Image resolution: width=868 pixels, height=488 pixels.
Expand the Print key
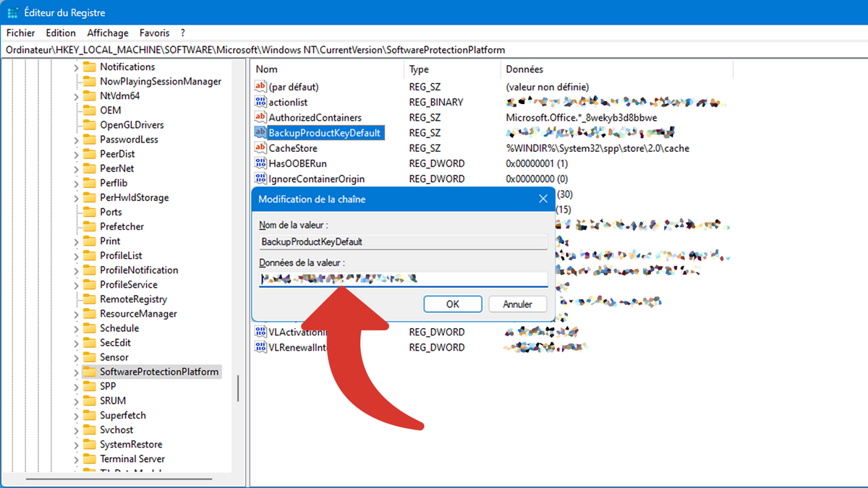point(77,241)
